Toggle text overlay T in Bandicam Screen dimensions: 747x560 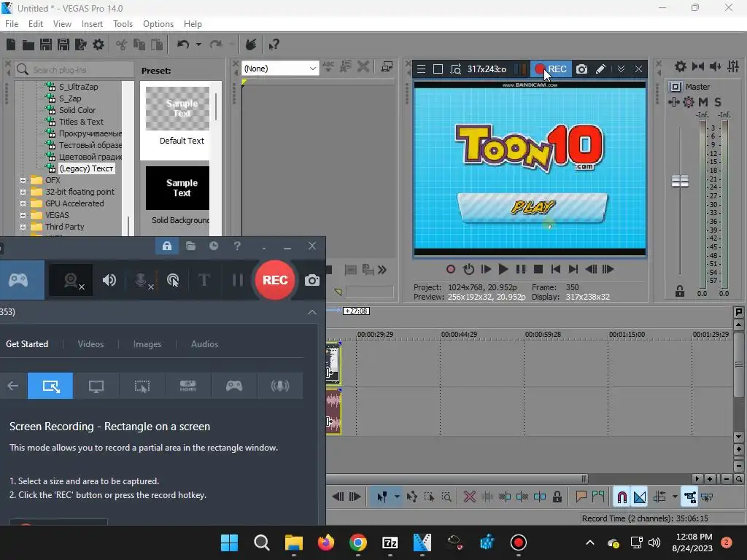pos(204,280)
